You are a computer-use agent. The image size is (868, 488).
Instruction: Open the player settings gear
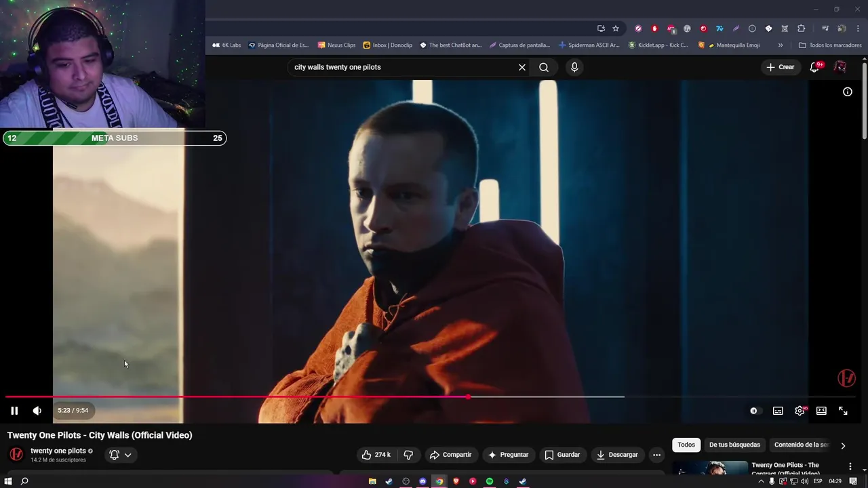click(x=800, y=411)
